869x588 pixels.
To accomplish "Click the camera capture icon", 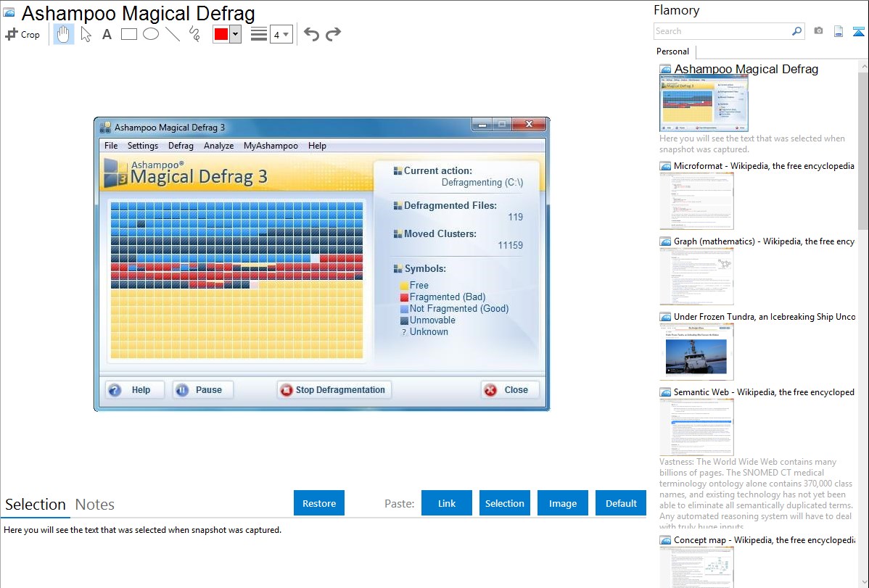I will pos(818,31).
